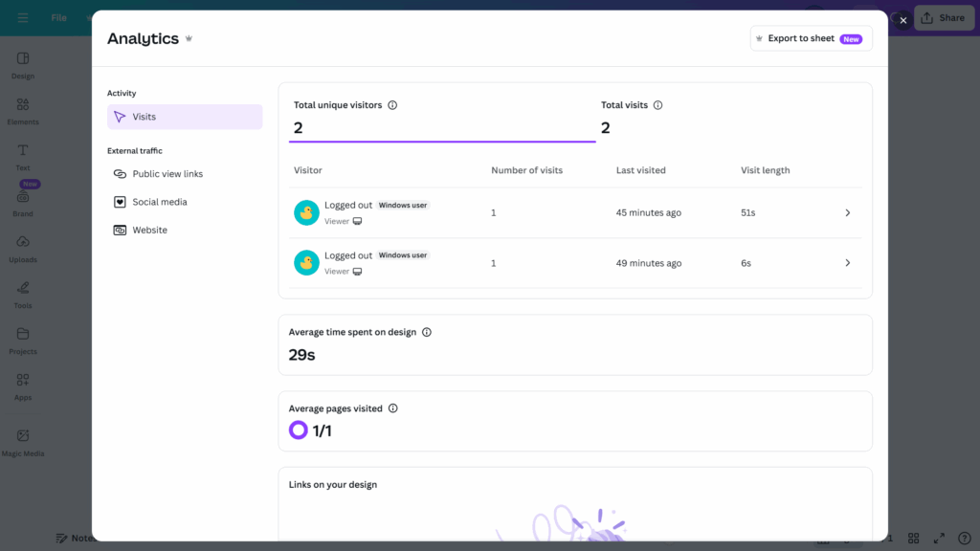Click info icon for Average time spent
The height and width of the screenshot is (551, 980).
[x=427, y=333]
